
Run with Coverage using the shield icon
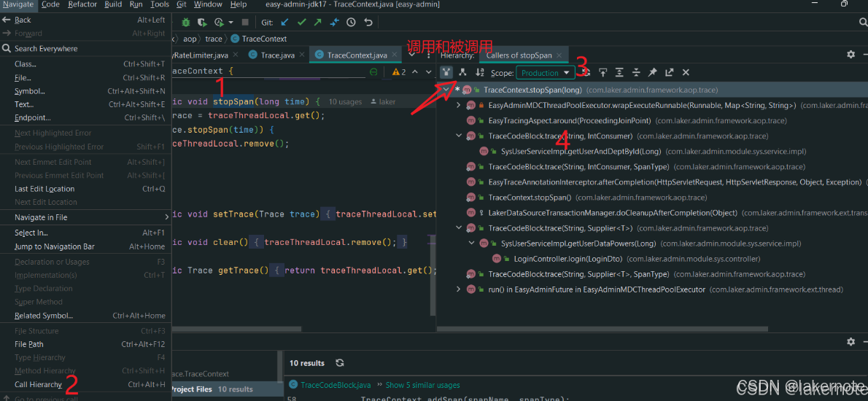click(x=203, y=23)
